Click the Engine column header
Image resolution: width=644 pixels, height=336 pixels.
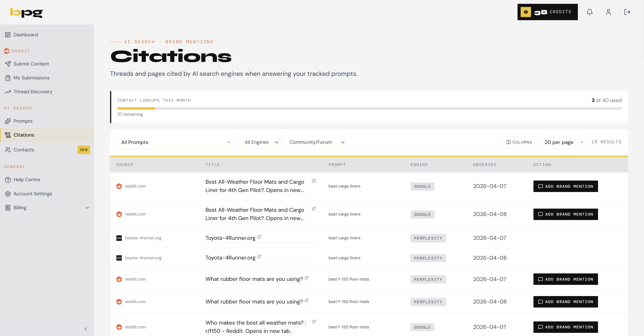click(419, 165)
